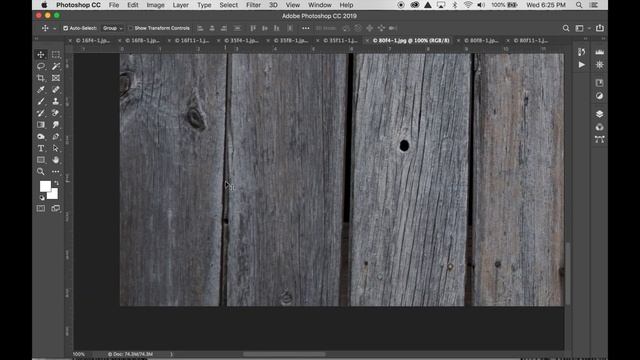
Task: Select the Move tool in the toolbox
Action: pyautogui.click(x=41, y=54)
